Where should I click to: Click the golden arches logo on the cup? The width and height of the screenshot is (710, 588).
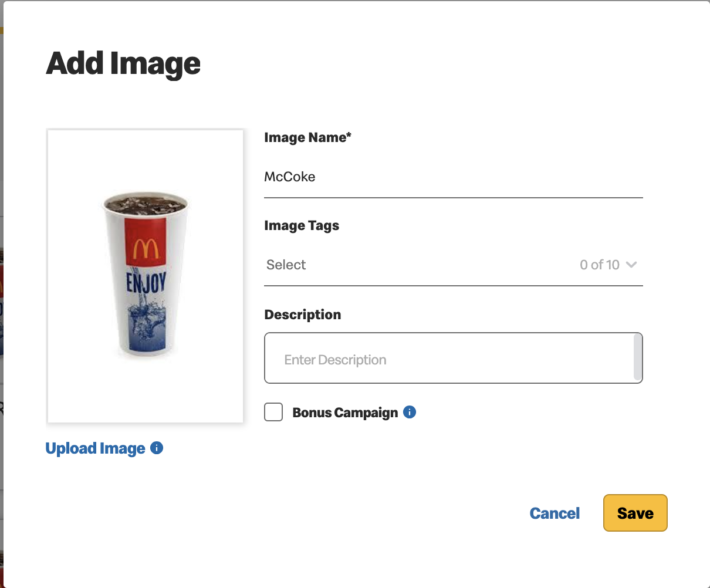(x=146, y=249)
